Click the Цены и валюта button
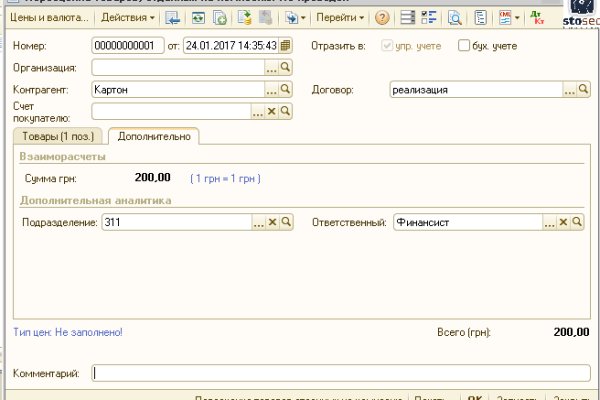600x400 pixels. (x=47, y=19)
